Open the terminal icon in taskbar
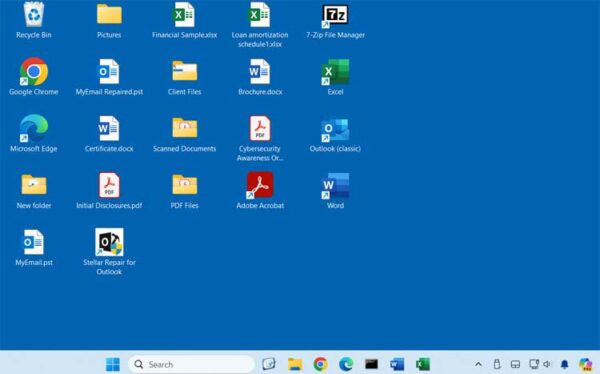The width and height of the screenshot is (600, 374). pos(371,364)
